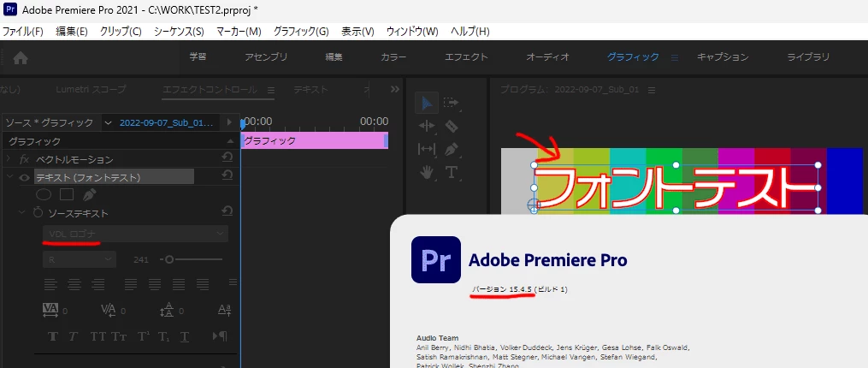Reset the ソーステキスト parameter
The height and width of the screenshot is (368, 868).
[227, 211]
